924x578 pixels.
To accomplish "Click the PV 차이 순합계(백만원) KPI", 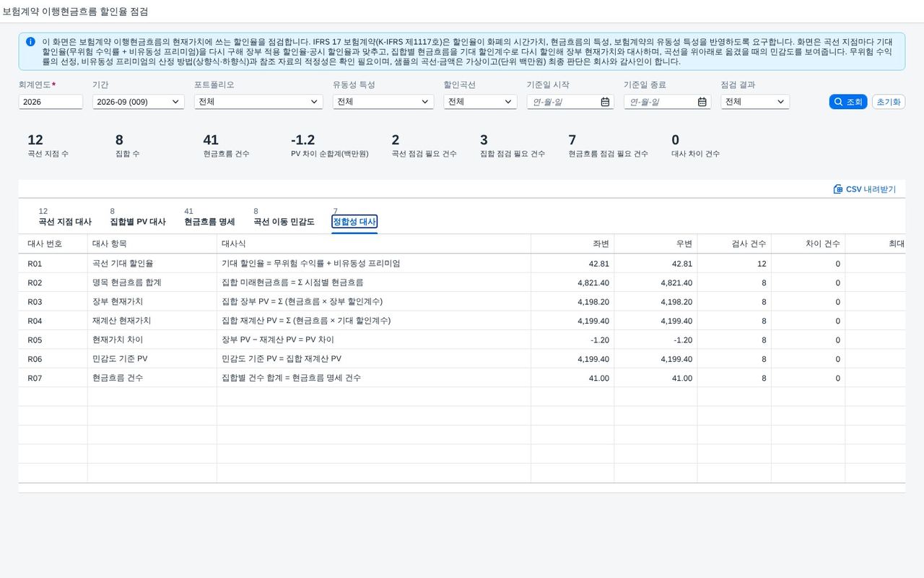I will pyautogui.click(x=329, y=146).
